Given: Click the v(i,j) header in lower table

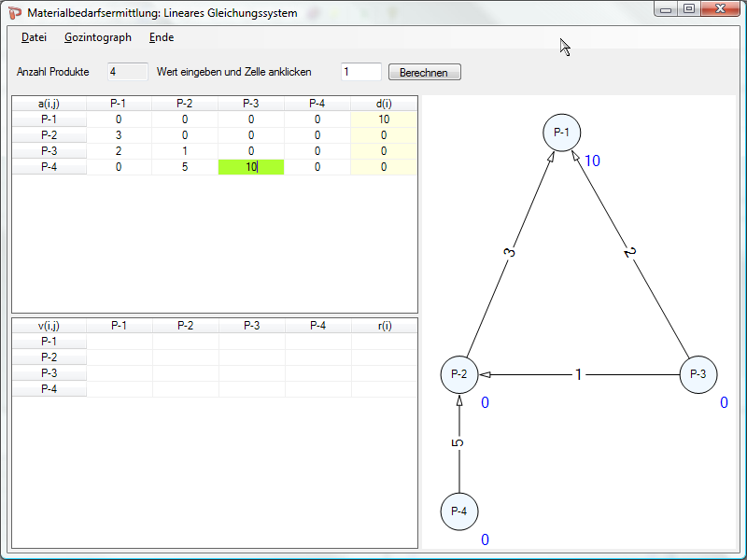Looking at the screenshot, I should pyautogui.click(x=49, y=326).
